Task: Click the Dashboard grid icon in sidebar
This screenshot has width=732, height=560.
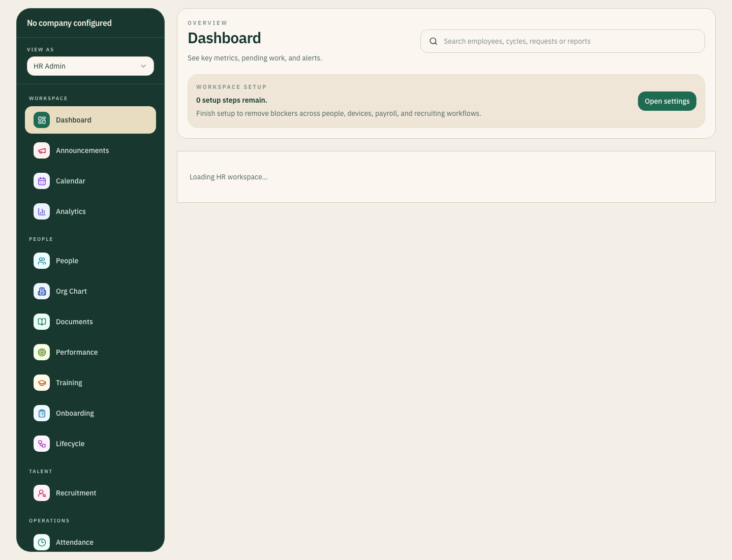Action: coord(42,120)
